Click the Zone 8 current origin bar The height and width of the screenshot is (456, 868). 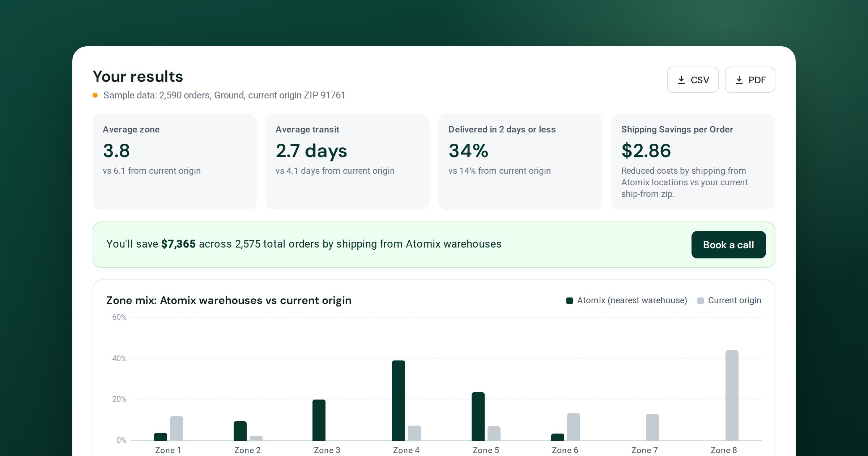pyautogui.click(x=732, y=395)
